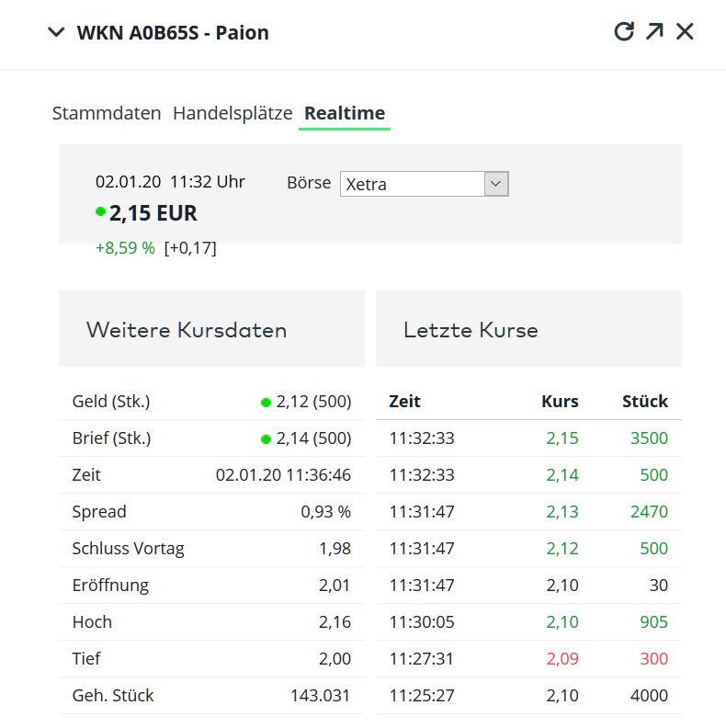
Task: Select the Realtime tab
Action: [x=345, y=113]
